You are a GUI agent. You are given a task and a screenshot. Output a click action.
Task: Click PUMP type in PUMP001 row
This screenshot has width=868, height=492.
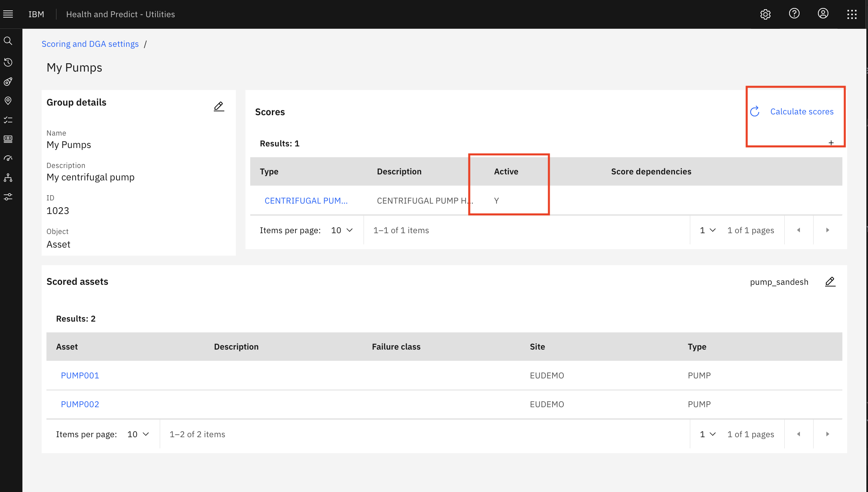coord(699,376)
